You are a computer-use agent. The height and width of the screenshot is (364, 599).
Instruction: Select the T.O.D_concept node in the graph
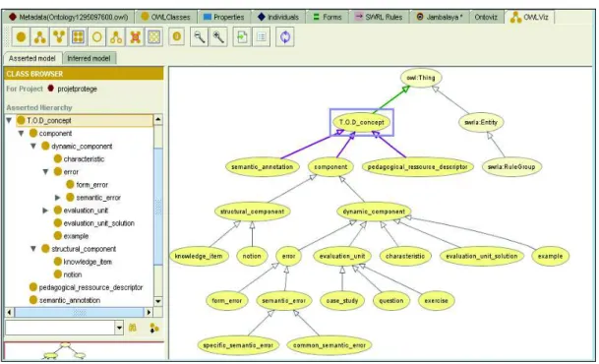(x=361, y=122)
